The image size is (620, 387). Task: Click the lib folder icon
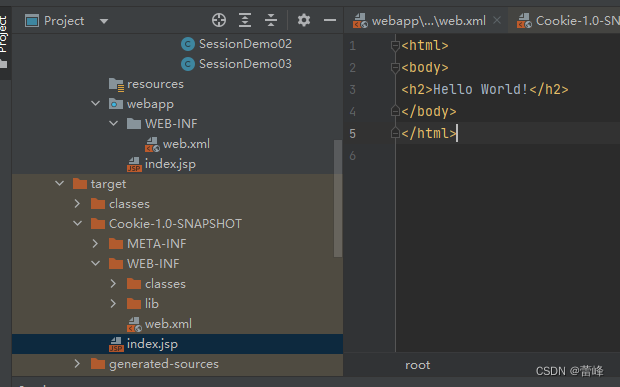134,304
